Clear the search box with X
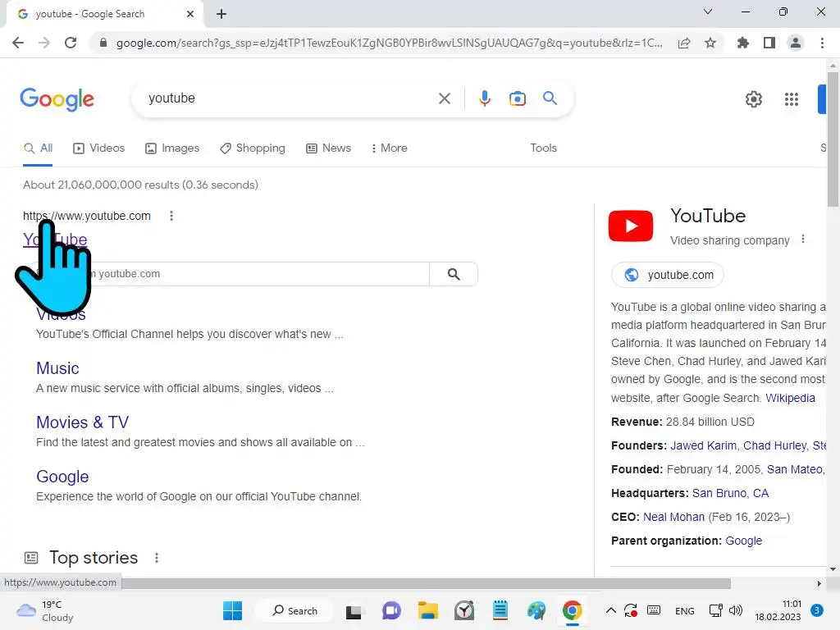 444,98
